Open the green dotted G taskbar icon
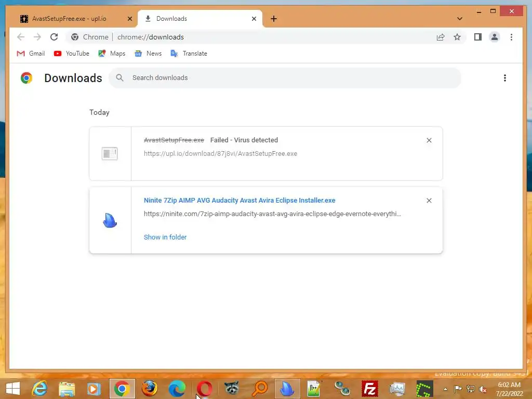This screenshot has width=532, height=399. 425,389
